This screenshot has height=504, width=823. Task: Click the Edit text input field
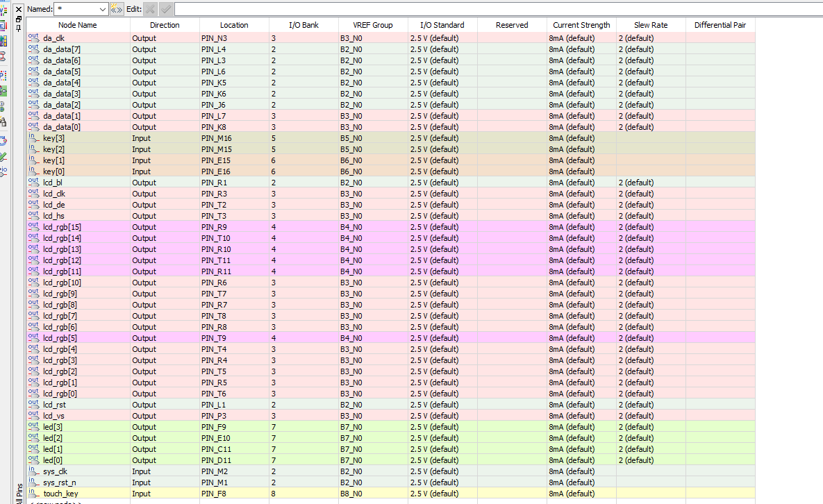click(498, 9)
